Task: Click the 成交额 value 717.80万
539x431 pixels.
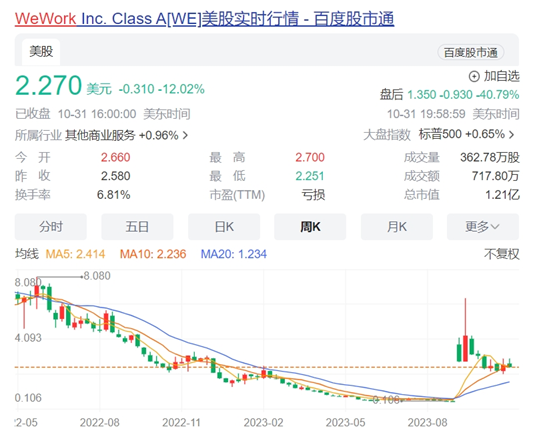Action: tap(495, 176)
